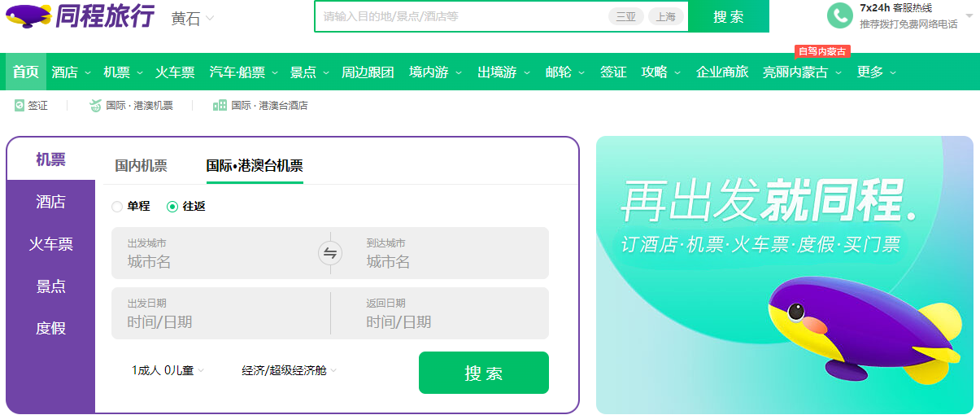Open the 1成人 0儿童 passenger dropdown
Screen dimensions: 980x415
[x=168, y=370]
